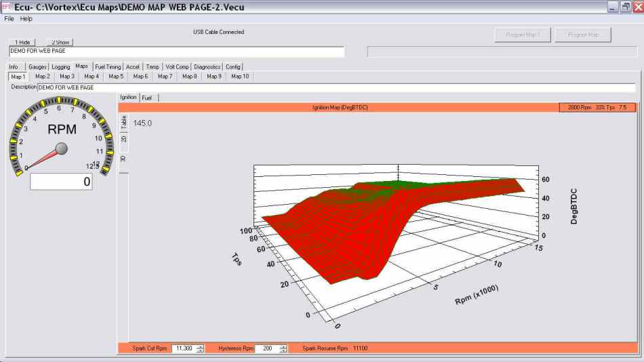
Task: Switch to the vertical Table view tab
Action: (x=123, y=123)
